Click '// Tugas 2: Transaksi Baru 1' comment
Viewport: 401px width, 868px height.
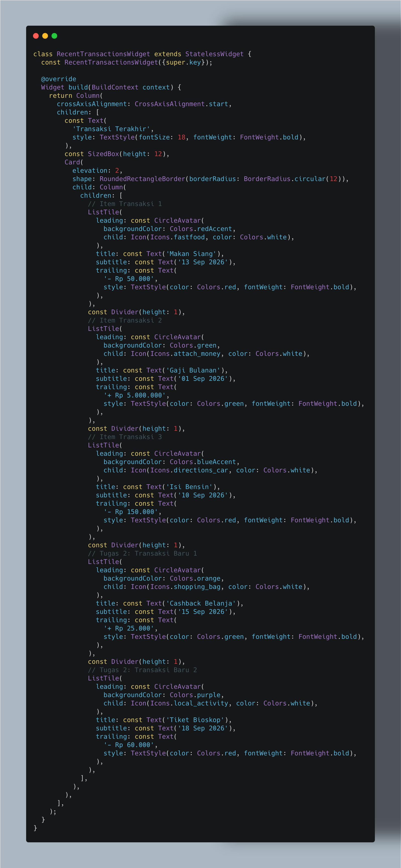pyautogui.click(x=143, y=554)
